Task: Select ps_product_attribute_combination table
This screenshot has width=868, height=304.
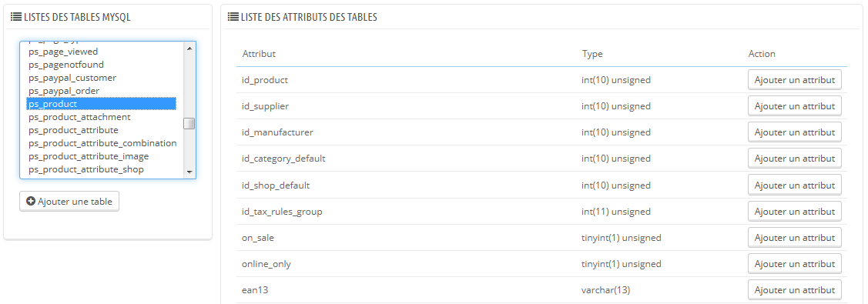Action: (102, 143)
